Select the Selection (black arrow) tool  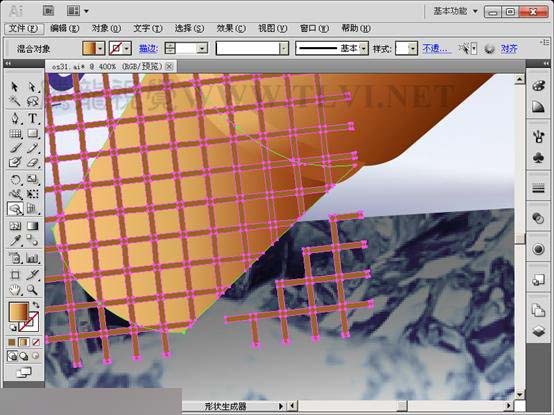click(x=15, y=87)
